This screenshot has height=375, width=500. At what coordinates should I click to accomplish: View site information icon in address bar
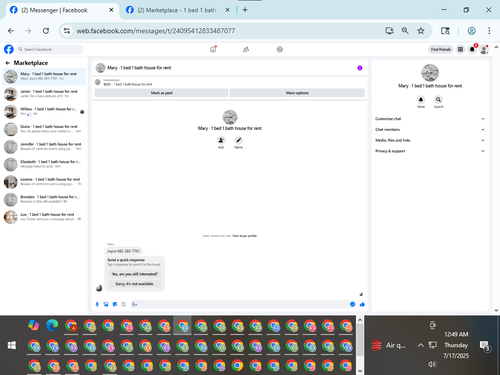point(67,31)
